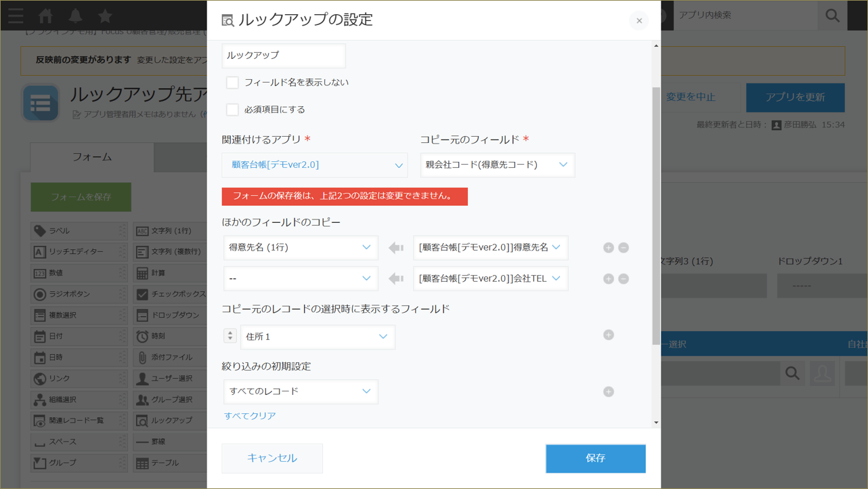Click the ラジオボタン field icon
The height and width of the screenshot is (489, 868).
(x=40, y=295)
